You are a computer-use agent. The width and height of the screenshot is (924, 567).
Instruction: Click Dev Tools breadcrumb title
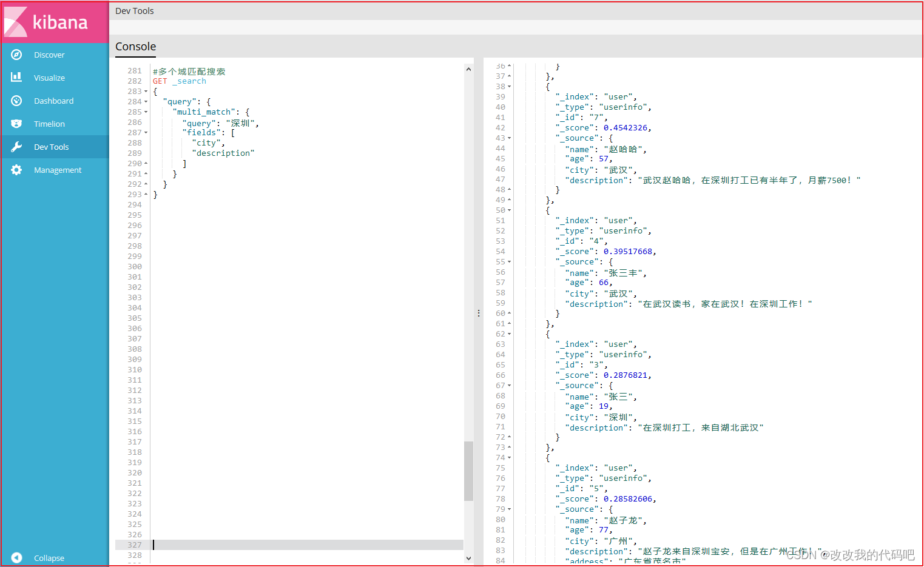[135, 11]
